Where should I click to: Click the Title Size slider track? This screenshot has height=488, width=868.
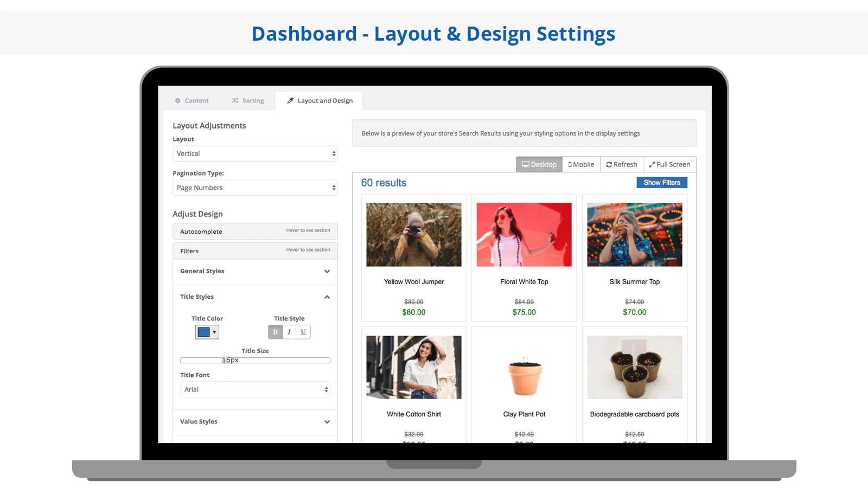(255, 360)
